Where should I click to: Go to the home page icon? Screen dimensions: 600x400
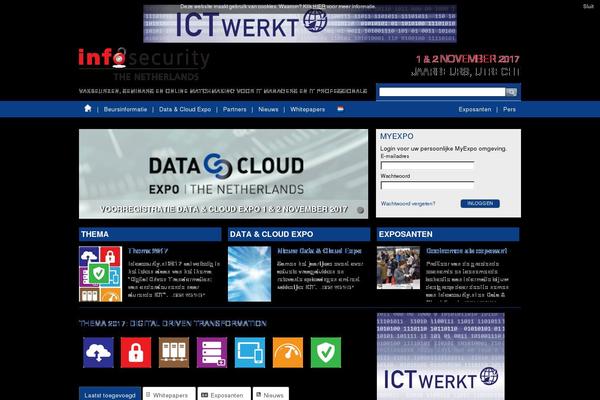click(88, 108)
